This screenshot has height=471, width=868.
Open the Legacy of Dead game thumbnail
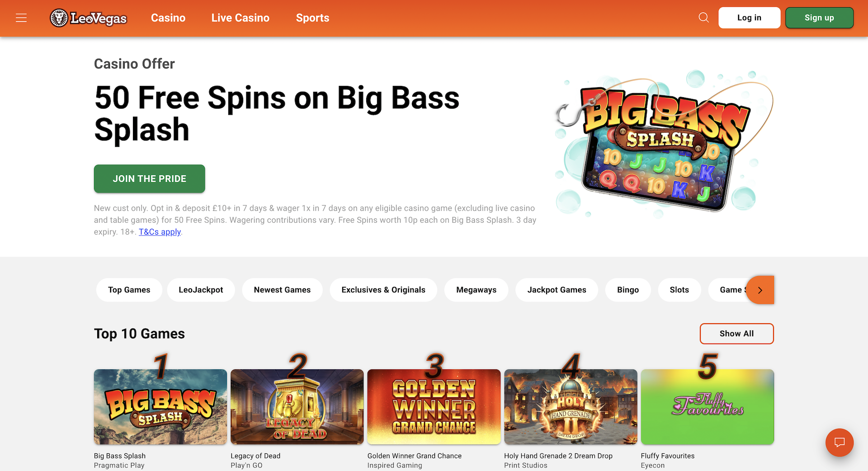click(297, 407)
